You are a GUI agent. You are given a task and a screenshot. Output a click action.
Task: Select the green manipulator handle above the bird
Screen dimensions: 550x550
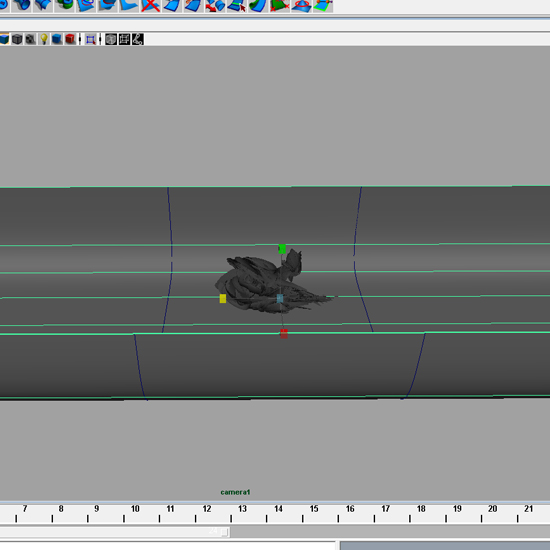282,249
